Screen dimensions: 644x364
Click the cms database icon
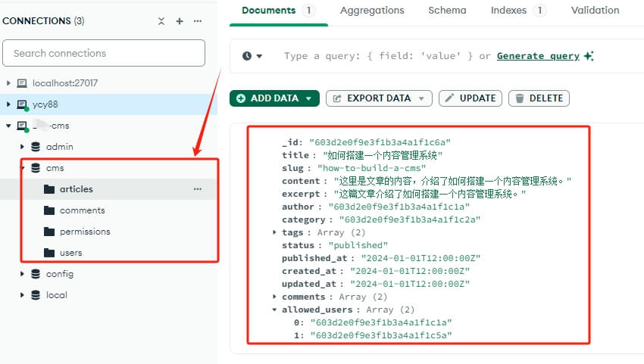pyautogui.click(x=35, y=168)
